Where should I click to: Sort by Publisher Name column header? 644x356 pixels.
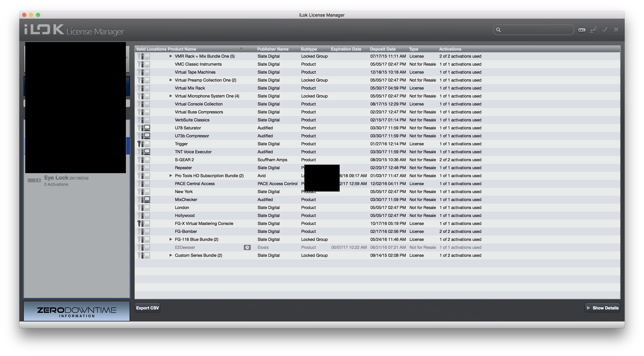tap(273, 49)
